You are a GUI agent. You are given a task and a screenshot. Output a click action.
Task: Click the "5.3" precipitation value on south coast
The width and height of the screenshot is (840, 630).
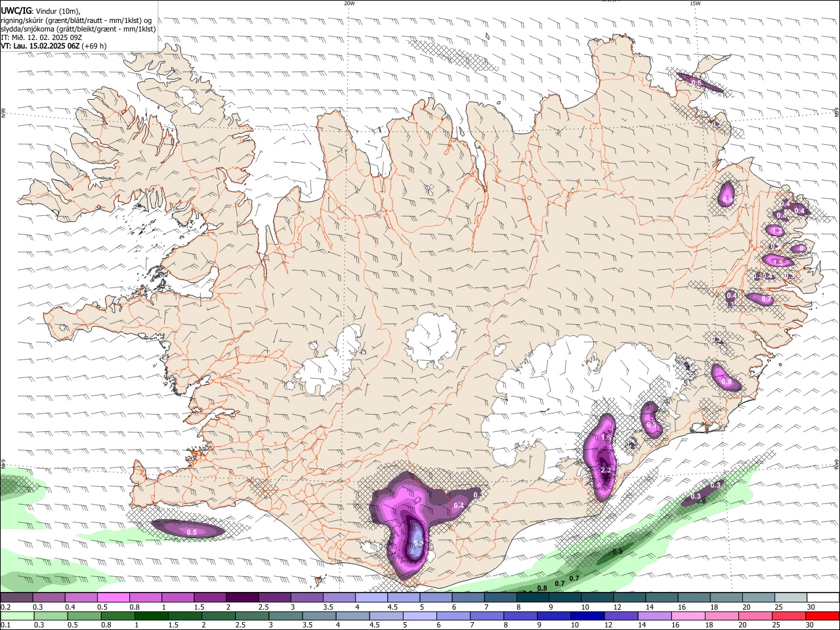click(x=418, y=543)
